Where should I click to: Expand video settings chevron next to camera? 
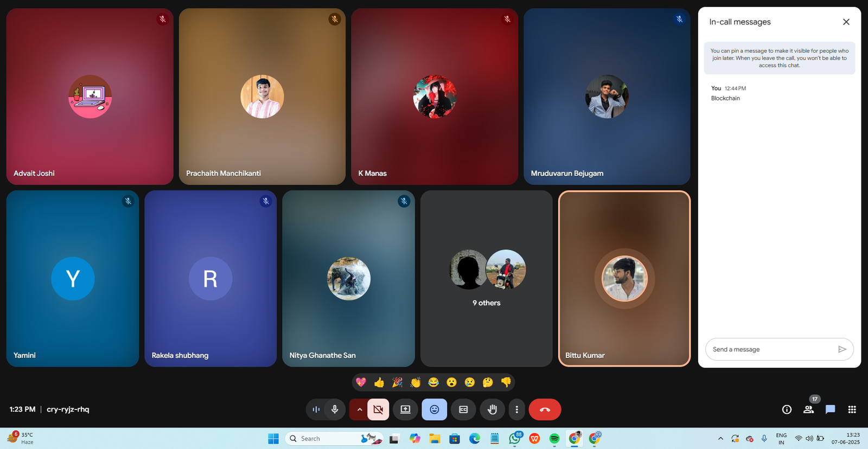coord(359,409)
